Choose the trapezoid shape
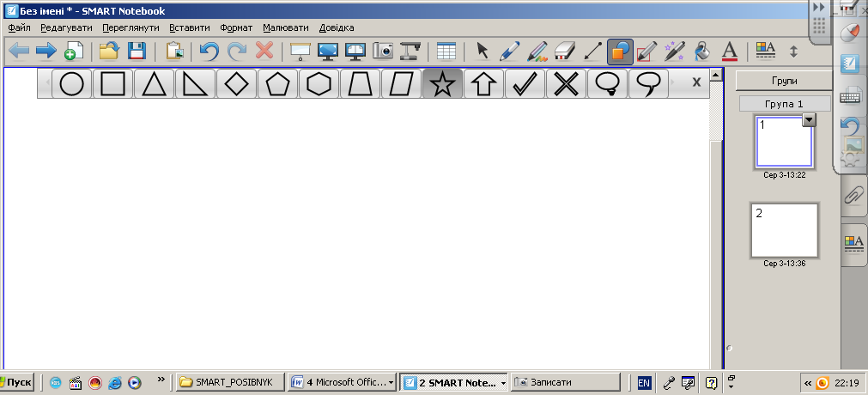Screen dimensions: 868x395 pyautogui.click(x=360, y=84)
